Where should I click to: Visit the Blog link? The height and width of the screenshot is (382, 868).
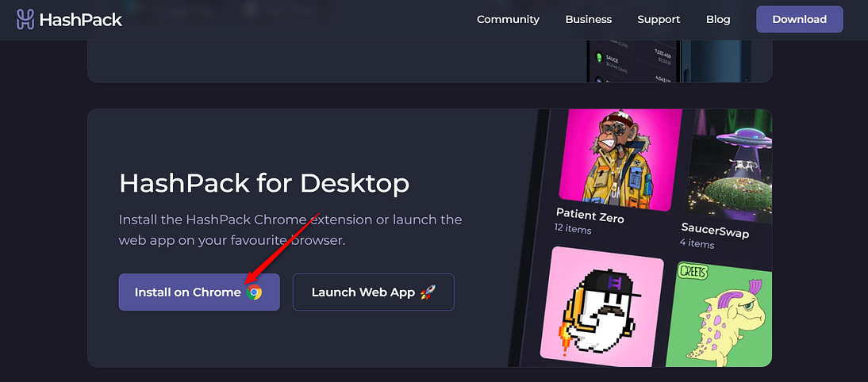click(x=718, y=19)
